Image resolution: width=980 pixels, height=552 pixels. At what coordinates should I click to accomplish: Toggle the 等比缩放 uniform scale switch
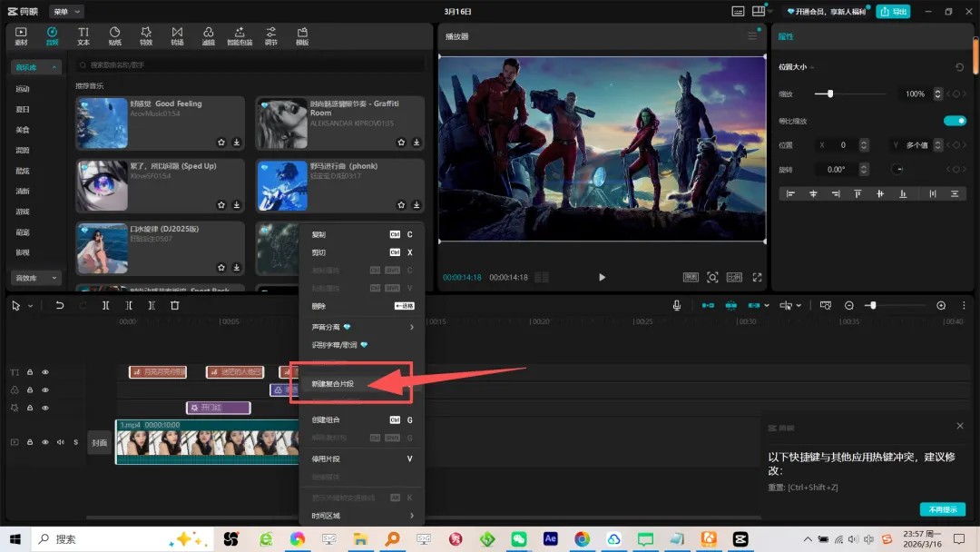(x=955, y=121)
